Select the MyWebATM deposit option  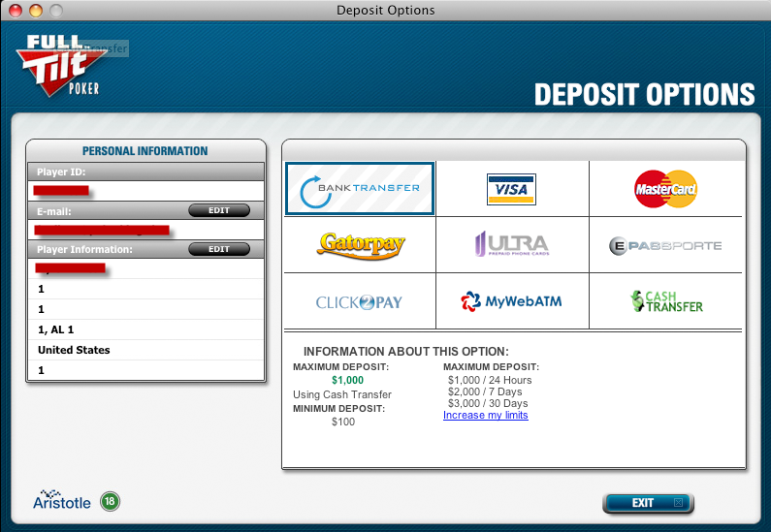(x=511, y=301)
